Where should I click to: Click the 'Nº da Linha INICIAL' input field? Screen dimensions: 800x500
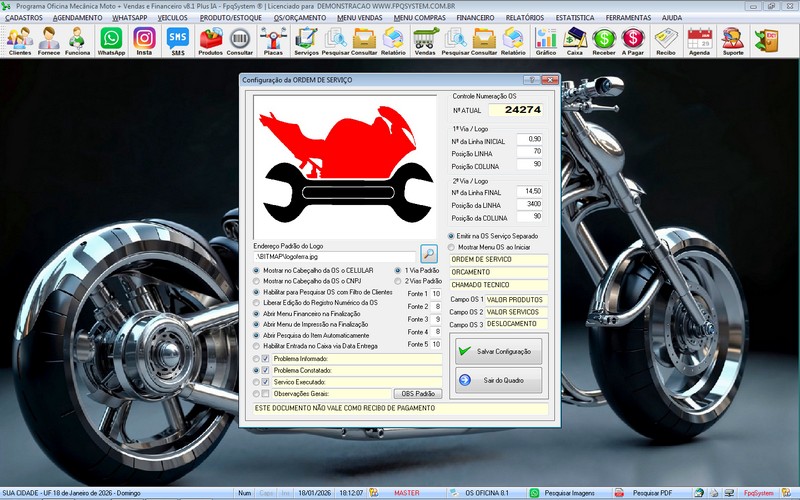point(529,139)
